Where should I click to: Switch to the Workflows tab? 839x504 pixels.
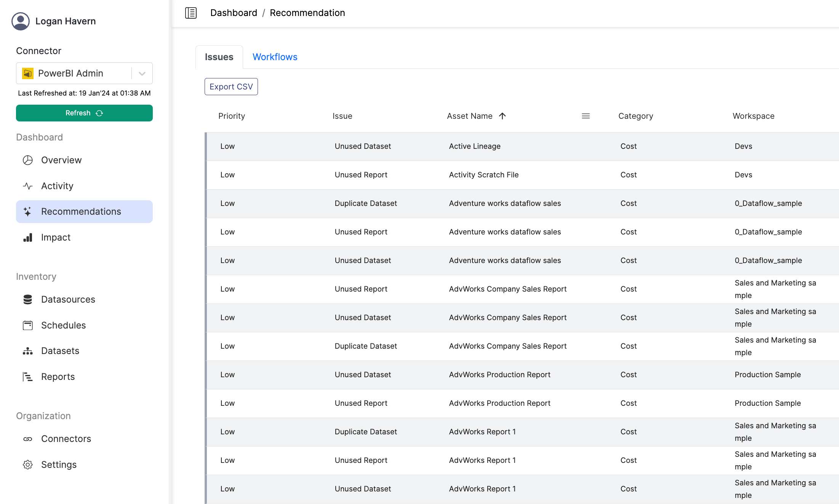pos(275,57)
